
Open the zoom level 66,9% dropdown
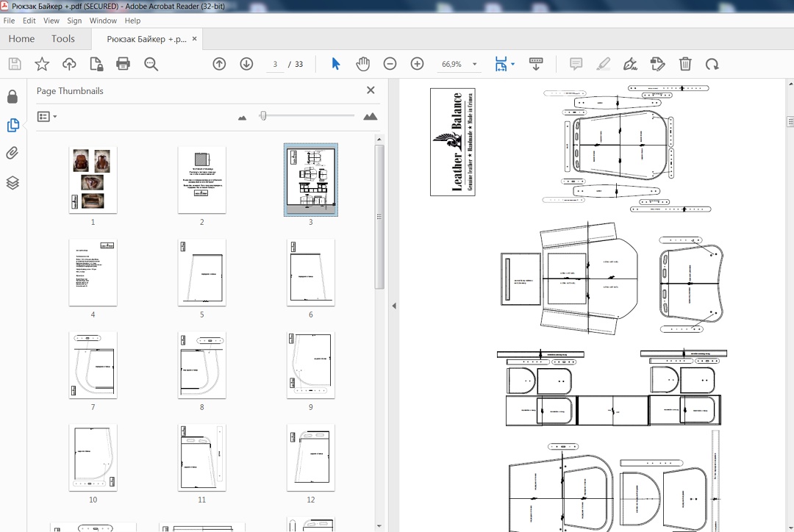474,65
